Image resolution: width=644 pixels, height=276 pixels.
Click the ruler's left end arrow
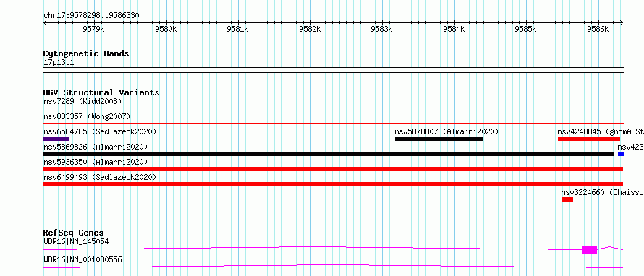45,22
